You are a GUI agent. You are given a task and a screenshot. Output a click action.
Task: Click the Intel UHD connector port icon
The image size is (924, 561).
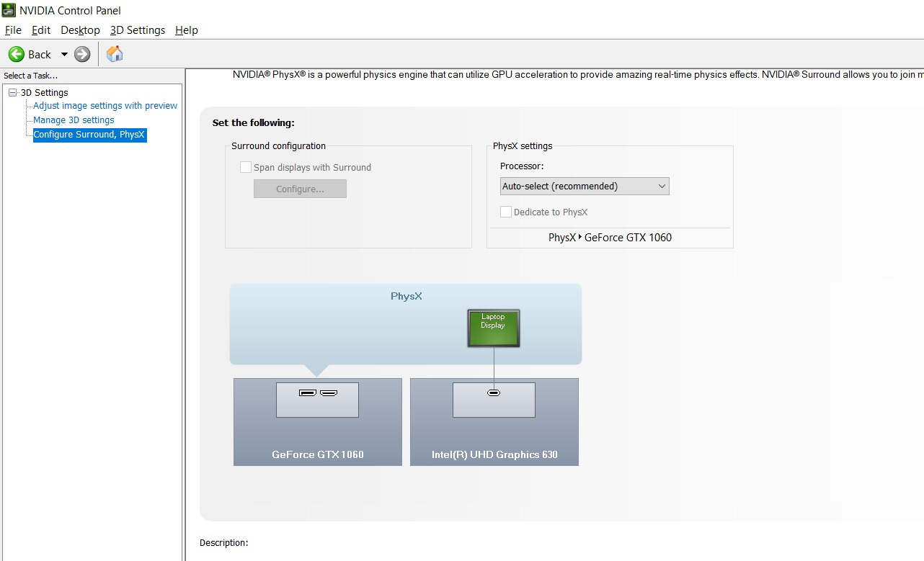pos(494,393)
